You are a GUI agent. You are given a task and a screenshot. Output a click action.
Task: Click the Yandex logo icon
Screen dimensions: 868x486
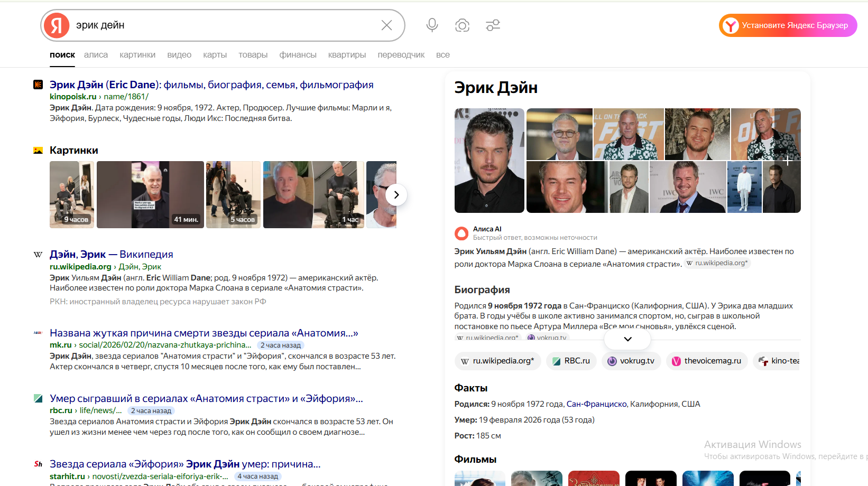click(x=57, y=25)
